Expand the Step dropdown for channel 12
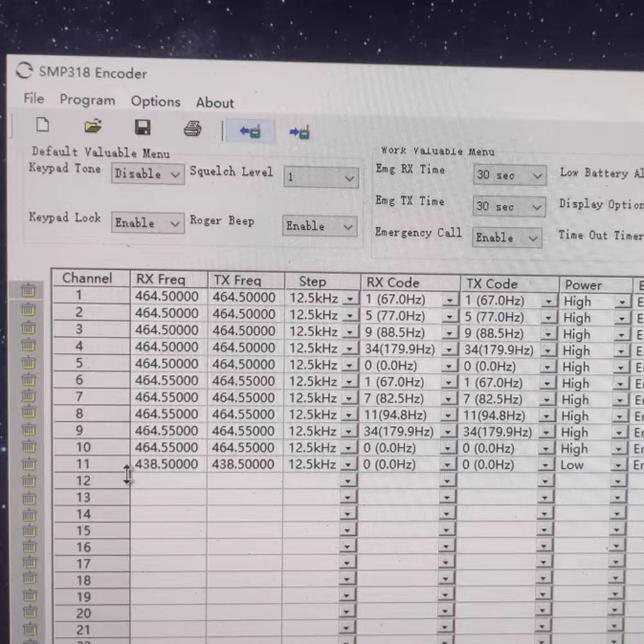Screen dimensions: 644x644 (348, 480)
